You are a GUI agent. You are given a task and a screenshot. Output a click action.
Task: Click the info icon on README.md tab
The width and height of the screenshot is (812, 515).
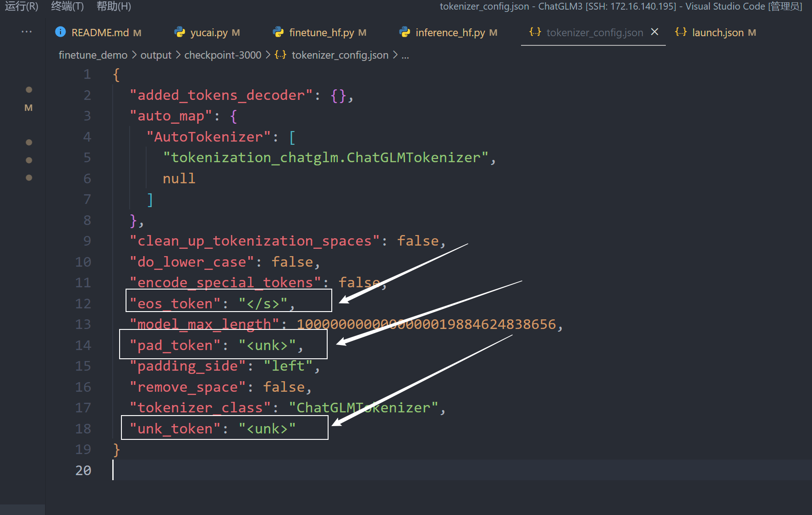pyautogui.click(x=60, y=32)
